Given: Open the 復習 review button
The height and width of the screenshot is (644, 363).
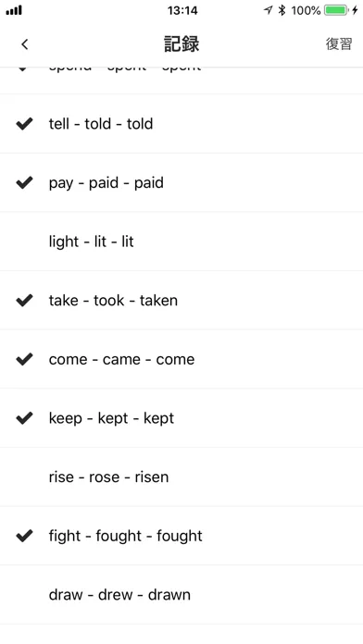Looking at the screenshot, I should [x=339, y=43].
